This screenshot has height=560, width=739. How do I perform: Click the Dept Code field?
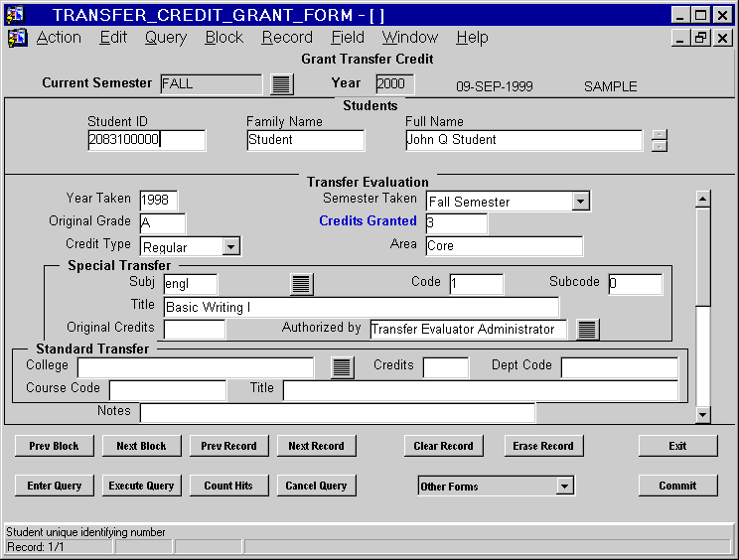pyautogui.click(x=620, y=367)
